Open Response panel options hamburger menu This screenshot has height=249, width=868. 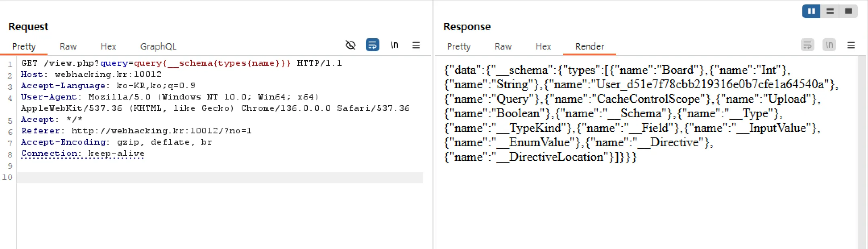851,45
